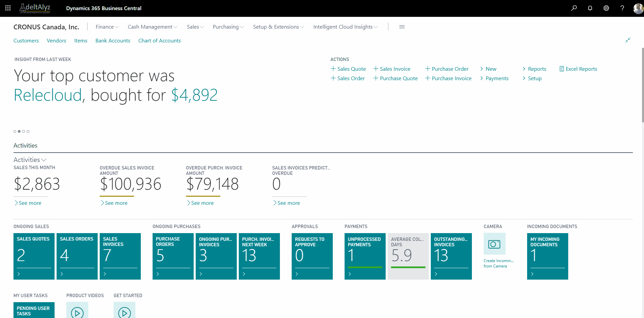The width and height of the screenshot is (644, 318).
Task: Open the app launcher waffle icon
Action: (8, 8)
